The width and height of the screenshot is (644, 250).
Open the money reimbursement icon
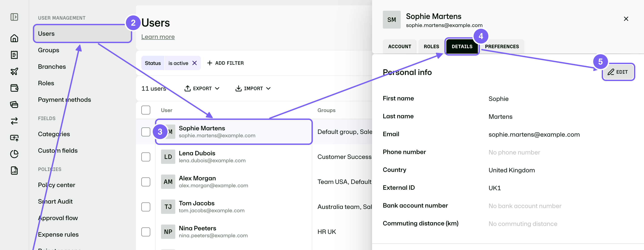14,137
